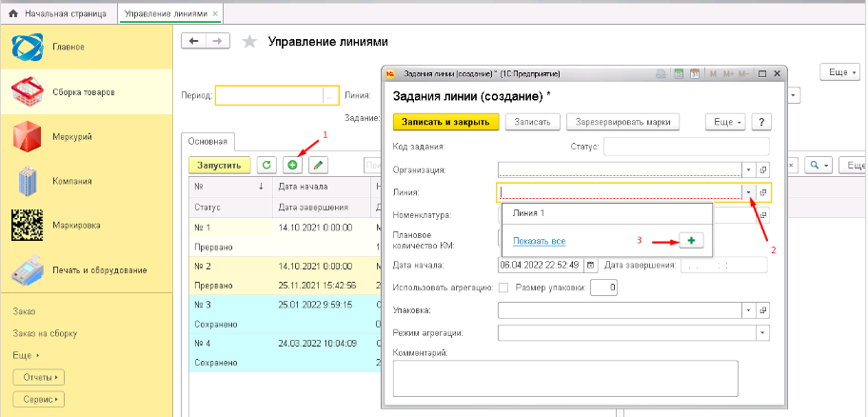Click the printer icon in dialog title bar
868x417 pixels.
tap(661, 73)
